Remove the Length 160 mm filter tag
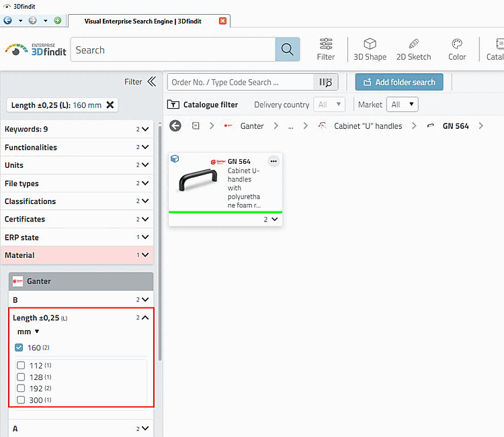The width and height of the screenshot is (504, 437). [110, 105]
